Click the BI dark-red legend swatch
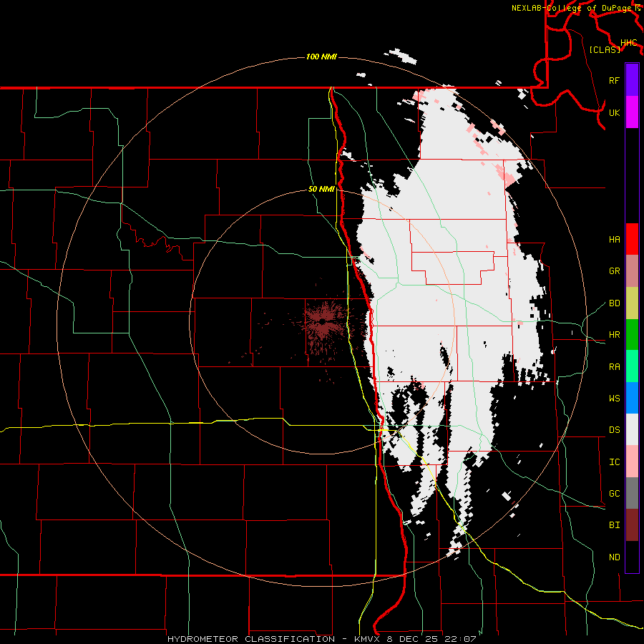This screenshot has height=644, width=644. pos(632,525)
